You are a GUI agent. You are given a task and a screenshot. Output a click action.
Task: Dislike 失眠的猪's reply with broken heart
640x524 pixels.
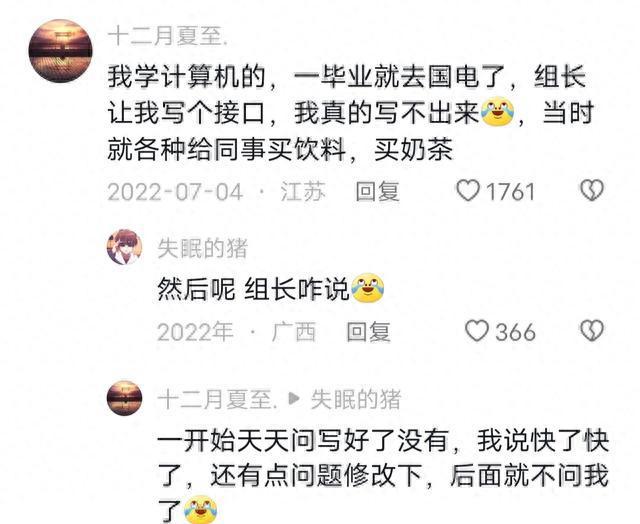point(592,331)
